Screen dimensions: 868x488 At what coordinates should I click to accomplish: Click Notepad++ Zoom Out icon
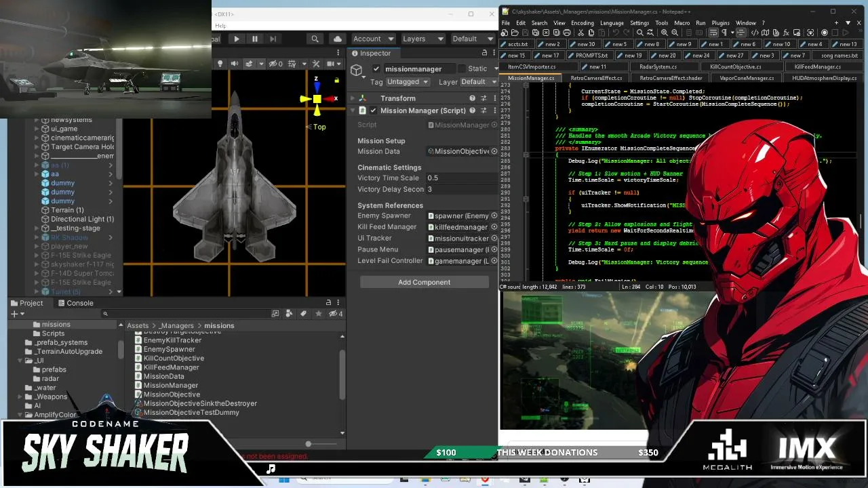pyautogui.click(x=675, y=33)
